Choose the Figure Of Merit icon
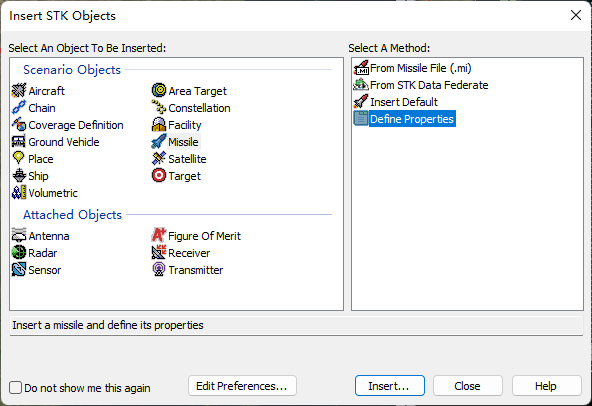This screenshot has width=592, height=406. pos(159,236)
